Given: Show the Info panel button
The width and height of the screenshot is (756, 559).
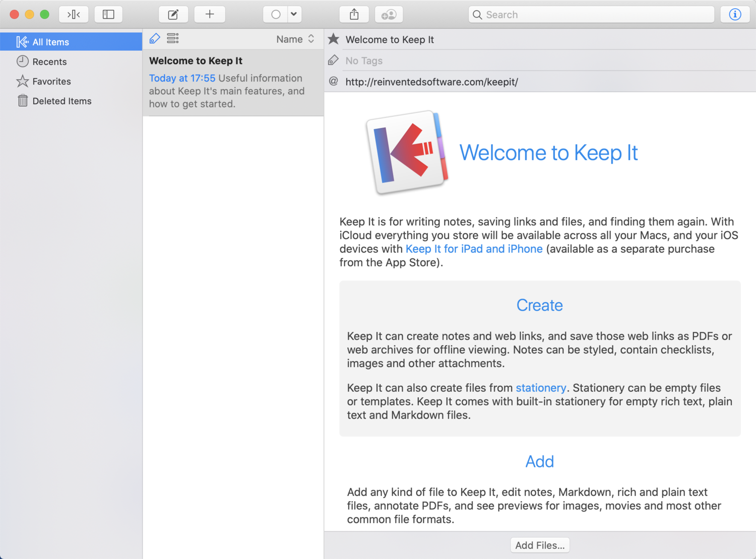Looking at the screenshot, I should point(735,15).
